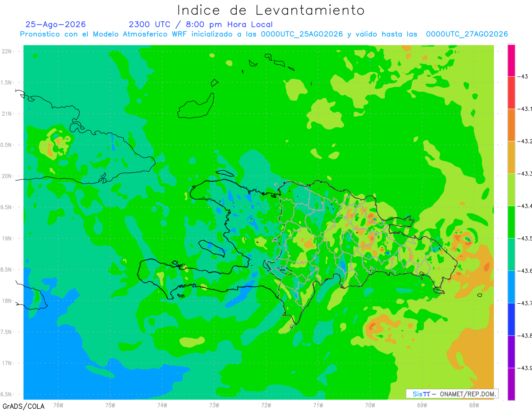Select the yellow-green swatch between -43.3 and -43.4
The image size is (532, 411).
[511, 190]
